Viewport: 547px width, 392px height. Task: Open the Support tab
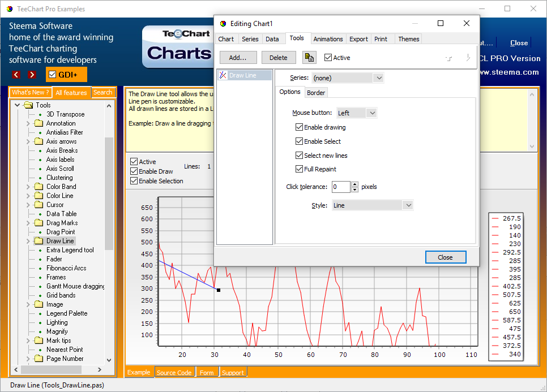[233, 373]
